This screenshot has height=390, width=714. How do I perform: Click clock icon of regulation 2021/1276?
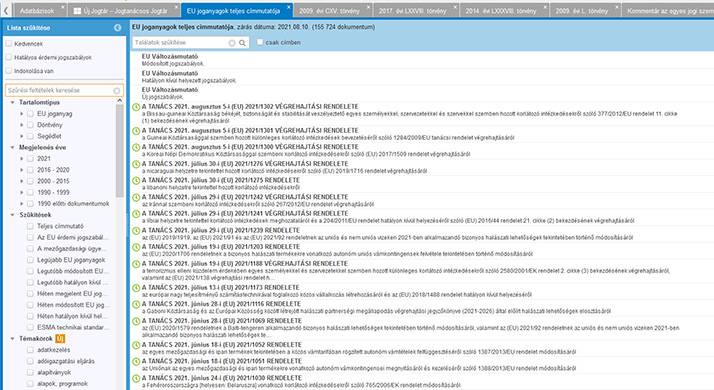click(x=136, y=164)
